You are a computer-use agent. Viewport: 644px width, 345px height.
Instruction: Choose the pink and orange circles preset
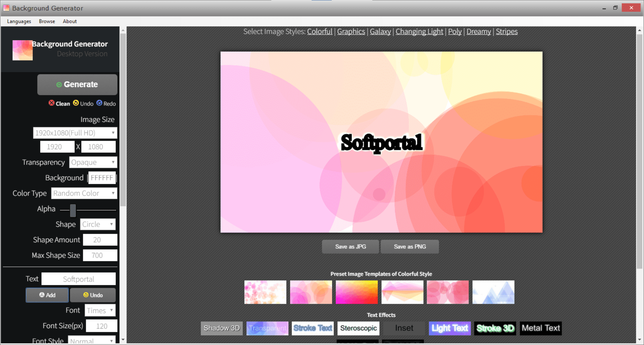(311, 292)
